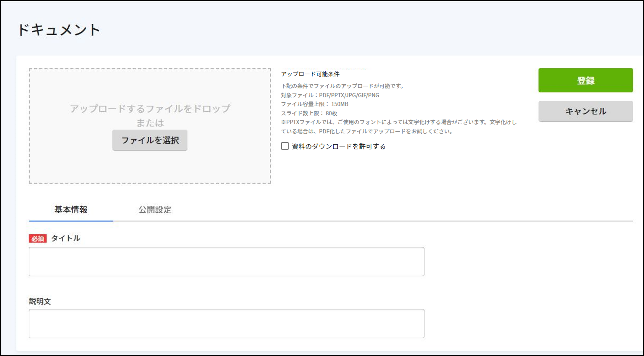
Task: Click the キャンセル button
Action: pos(585,111)
